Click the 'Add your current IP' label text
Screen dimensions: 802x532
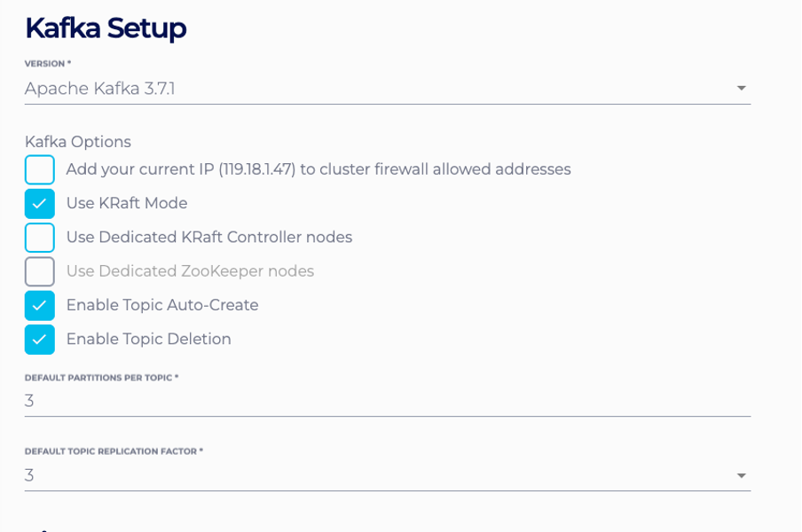(x=318, y=169)
